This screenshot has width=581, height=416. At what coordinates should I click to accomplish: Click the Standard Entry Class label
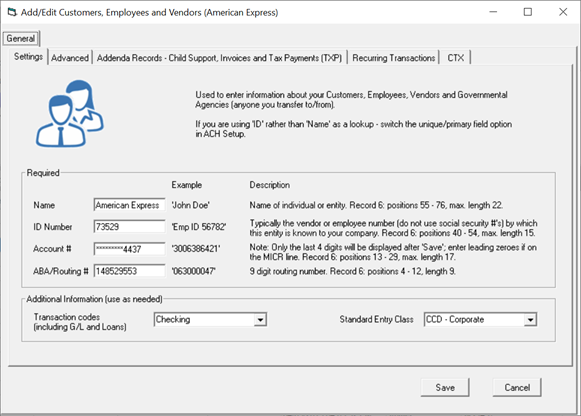[x=376, y=319]
